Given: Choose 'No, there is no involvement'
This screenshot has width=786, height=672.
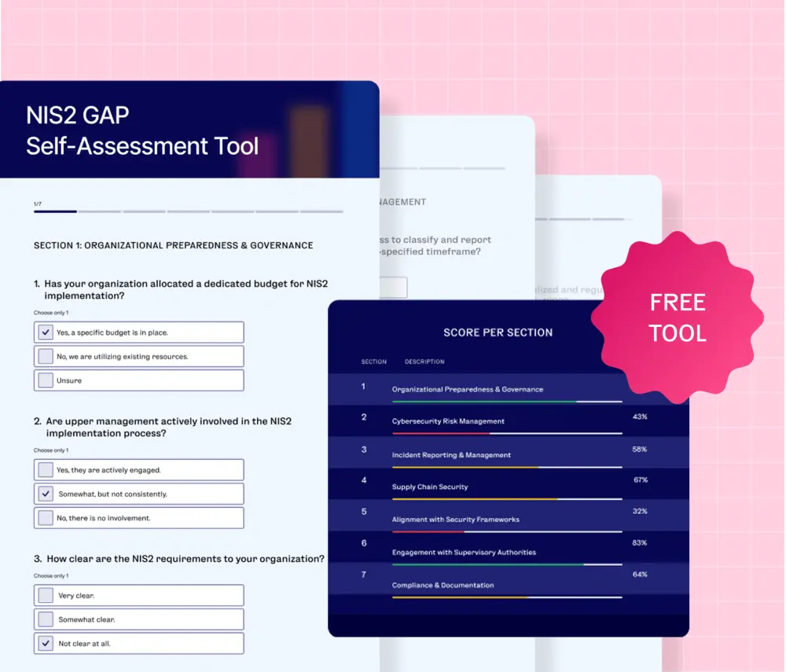Looking at the screenshot, I should 46,518.
